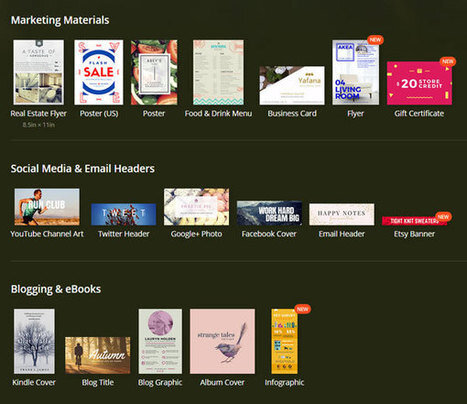The width and height of the screenshot is (467, 404).
Task: Select the Happy Notes Email Header
Action: 342,214
